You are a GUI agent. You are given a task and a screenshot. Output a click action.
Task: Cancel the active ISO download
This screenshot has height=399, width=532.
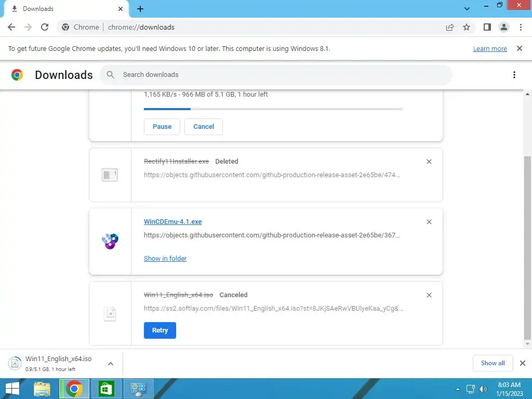(204, 127)
